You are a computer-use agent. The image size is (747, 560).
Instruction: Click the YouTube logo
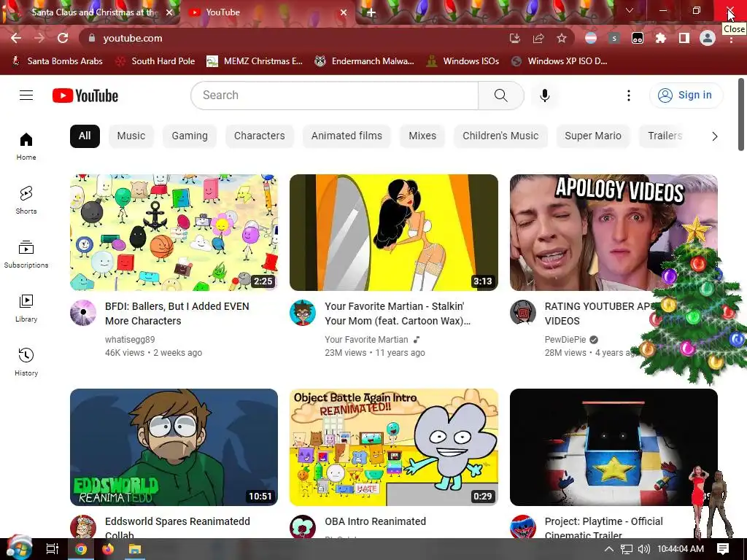pyautogui.click(x=85, y=96)
